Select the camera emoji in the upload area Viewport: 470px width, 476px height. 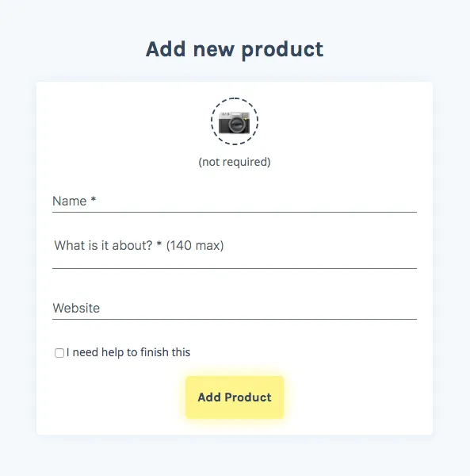click(x=234, y=123)
